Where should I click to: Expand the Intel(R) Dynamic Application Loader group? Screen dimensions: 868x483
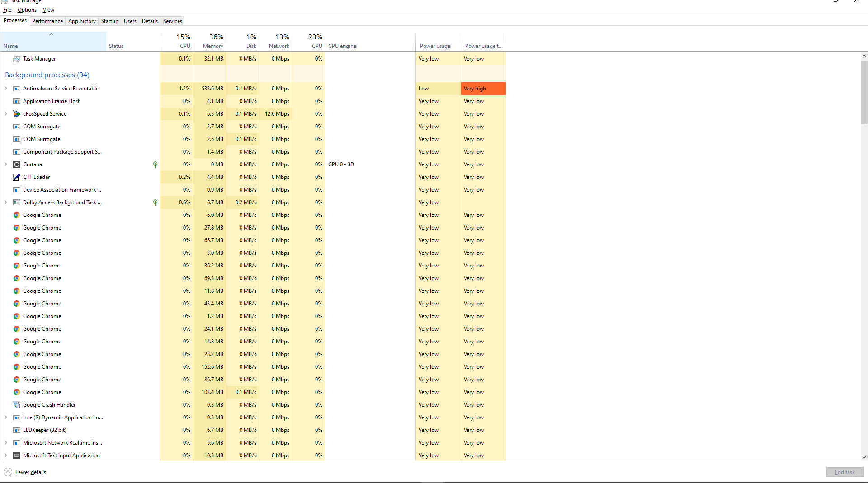pos(6,417)
